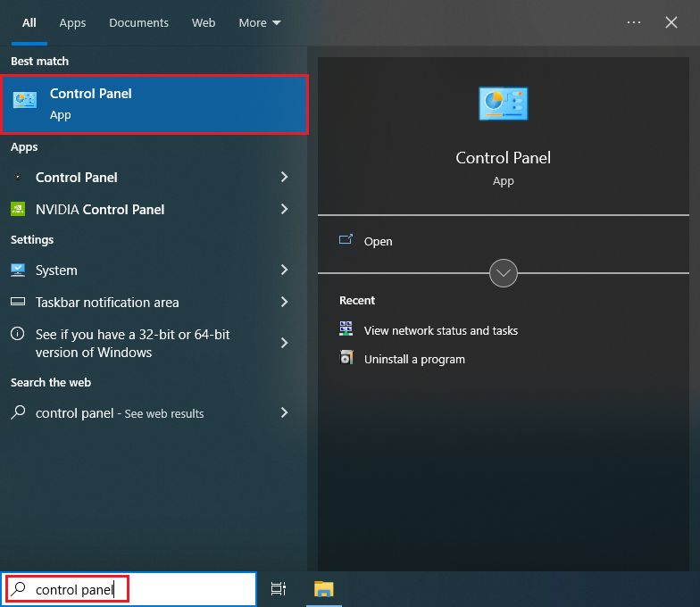
Task: Switch to the Documents search tab
Action: click(138, 23)
